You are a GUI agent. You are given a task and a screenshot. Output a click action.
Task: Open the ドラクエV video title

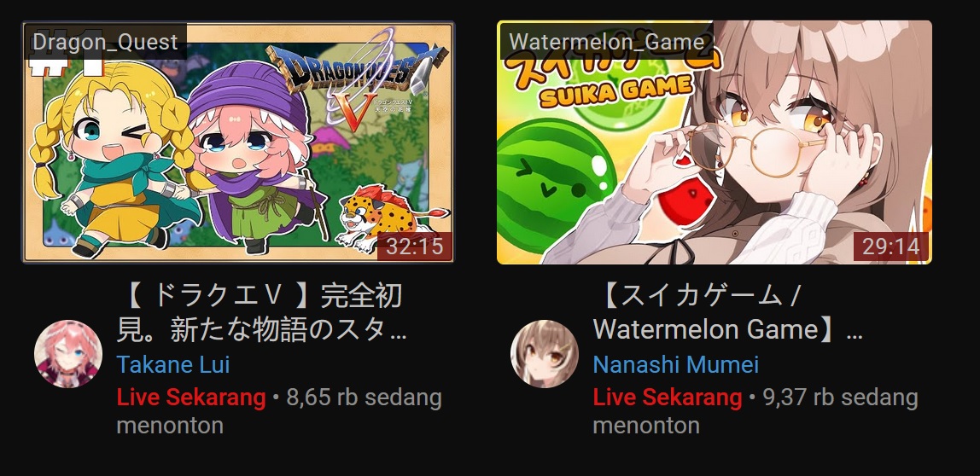(x=263, y=312)
